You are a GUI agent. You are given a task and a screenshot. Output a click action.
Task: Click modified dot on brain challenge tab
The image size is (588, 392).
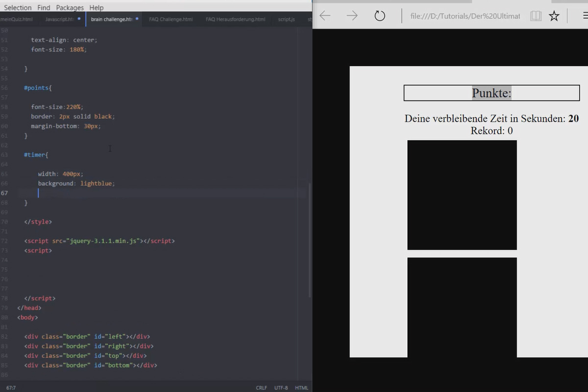tap(137, 19)
